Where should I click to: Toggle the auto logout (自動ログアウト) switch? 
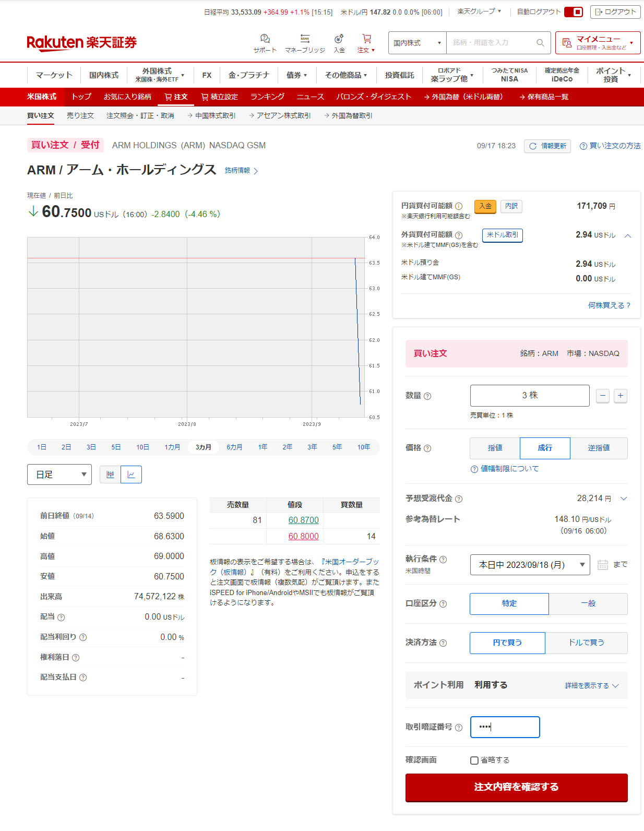pyautogui.click(x=574, y=12)
